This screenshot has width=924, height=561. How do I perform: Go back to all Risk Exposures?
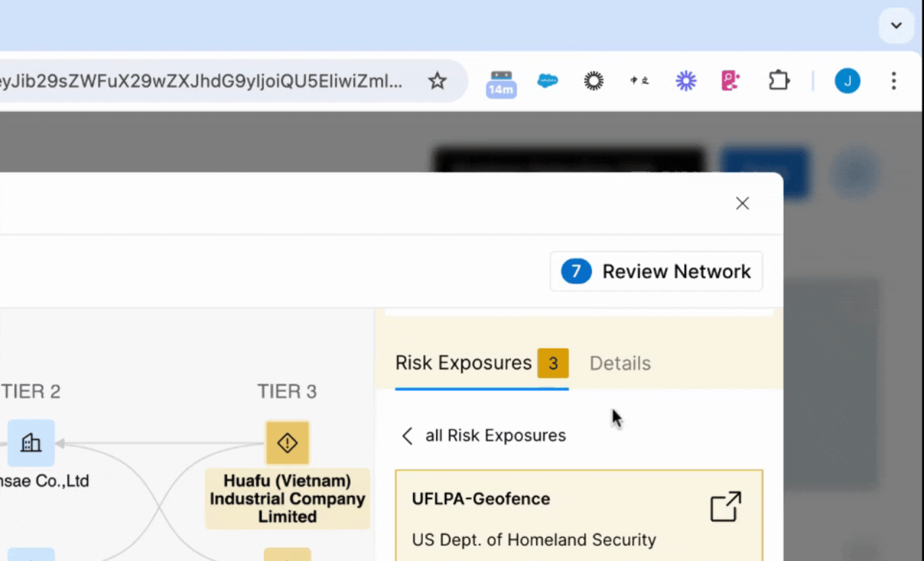[484, 435]
